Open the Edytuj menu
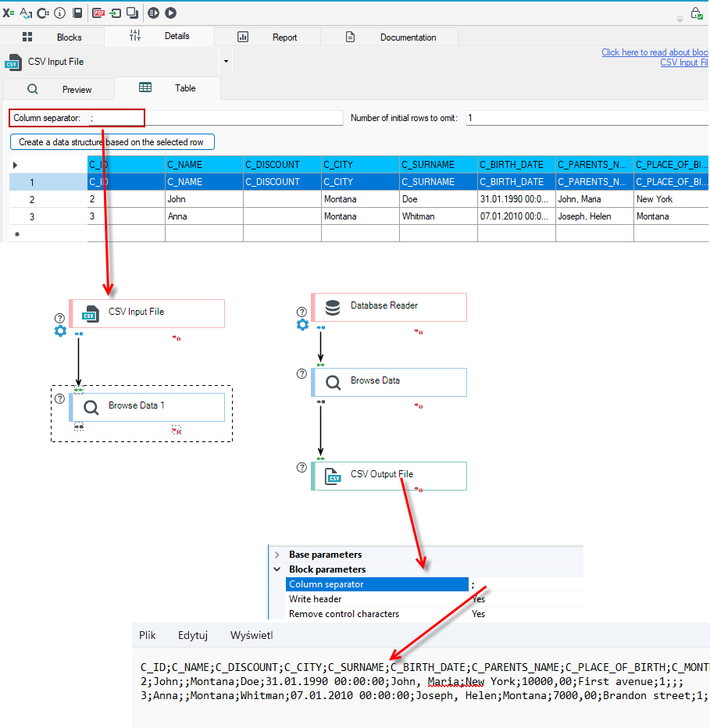Screen dimensions: 710x728 click(x=193, y=635)
